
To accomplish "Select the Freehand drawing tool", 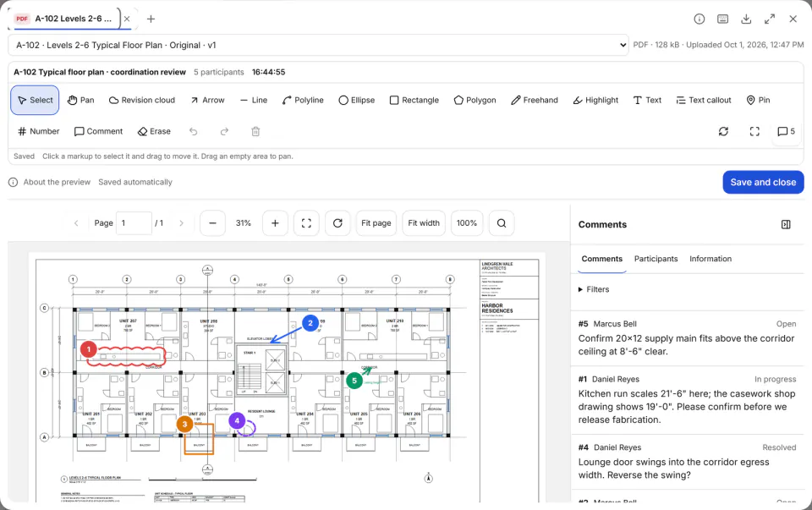I will pyautogui.click(x=535, y=100).
